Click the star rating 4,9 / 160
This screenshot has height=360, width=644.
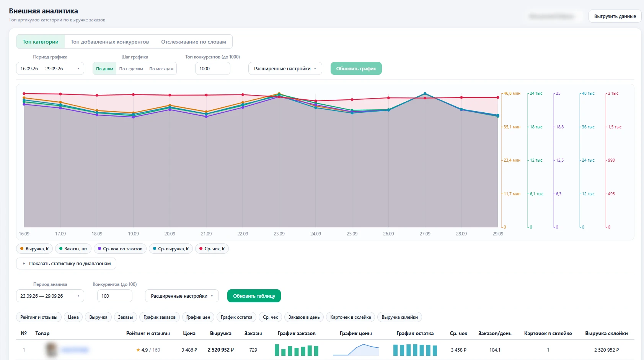148,350
